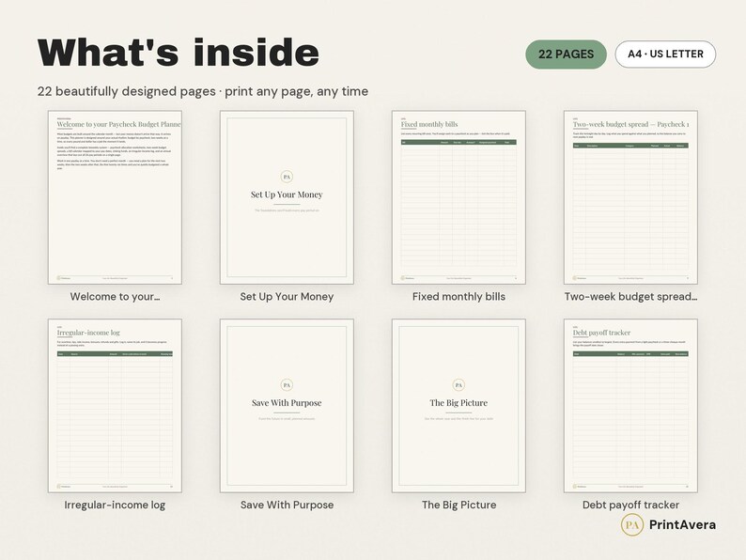Click the "Irregular-income log" caption below thumbnail
746x560 pixels.
tap(115, 505)
